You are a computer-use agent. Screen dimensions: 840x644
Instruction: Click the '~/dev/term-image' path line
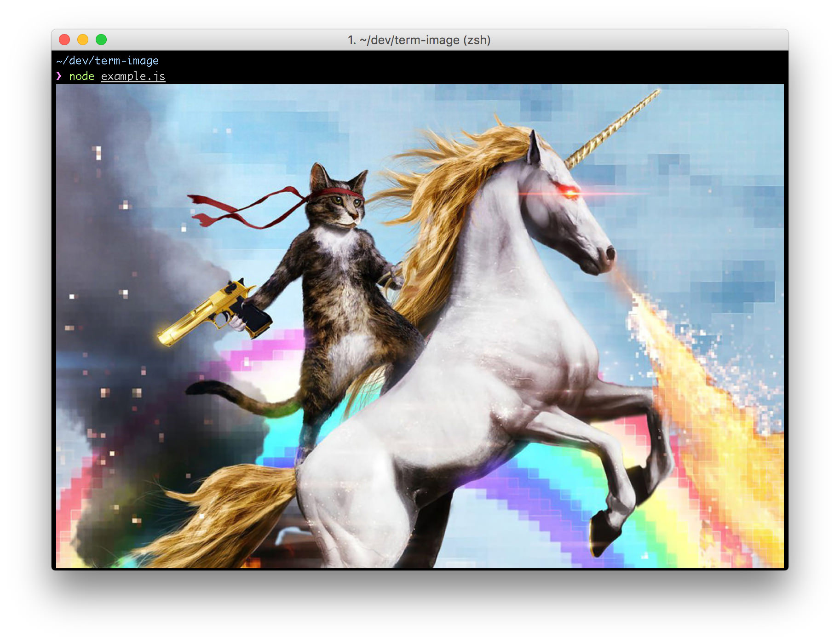click(x=108, y=61)
